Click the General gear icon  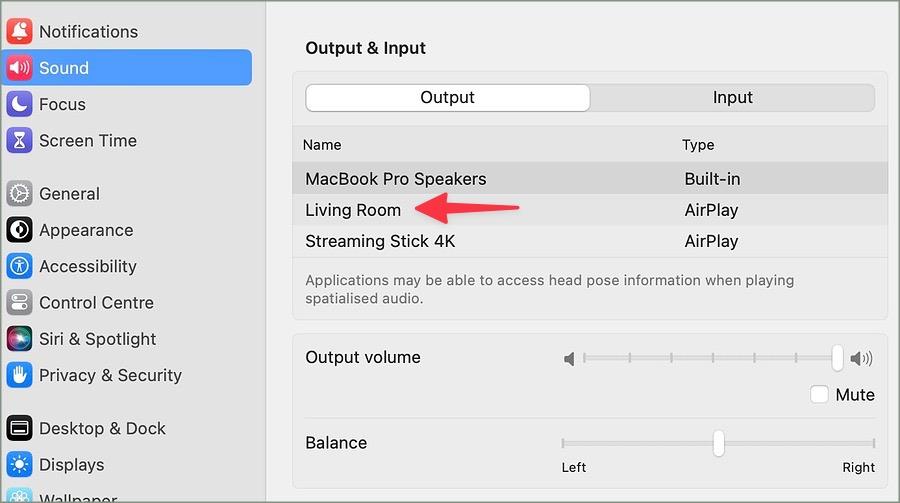coord(20,194)
